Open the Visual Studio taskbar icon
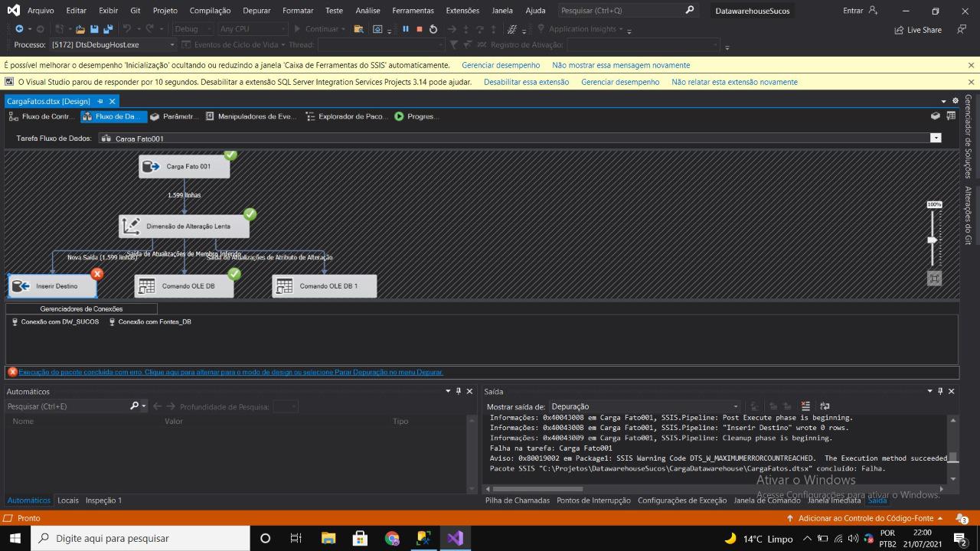Viewport: 980px width, 551px height. pyautogui.click(x=455, y=538)
